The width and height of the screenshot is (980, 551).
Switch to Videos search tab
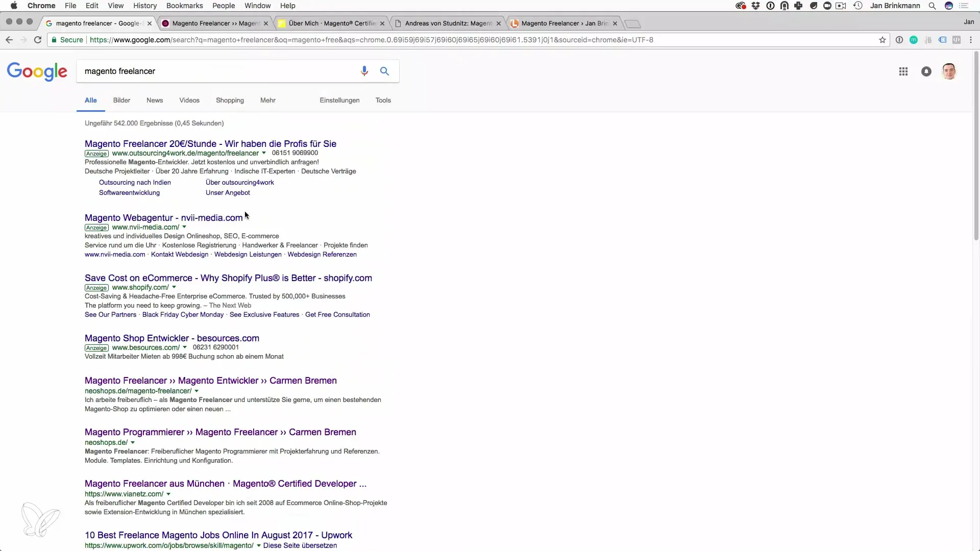click(x=189, y=101)
